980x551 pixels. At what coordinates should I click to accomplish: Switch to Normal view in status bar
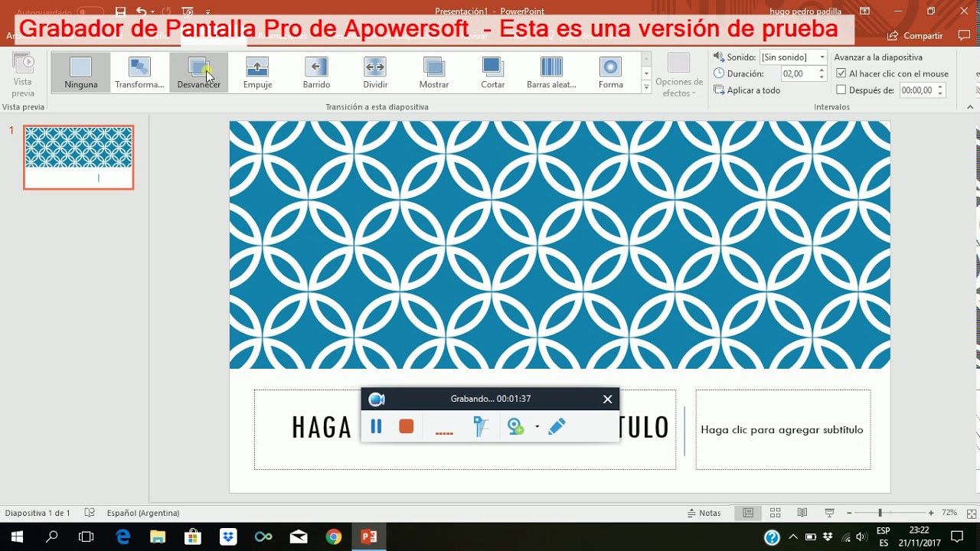748,513
